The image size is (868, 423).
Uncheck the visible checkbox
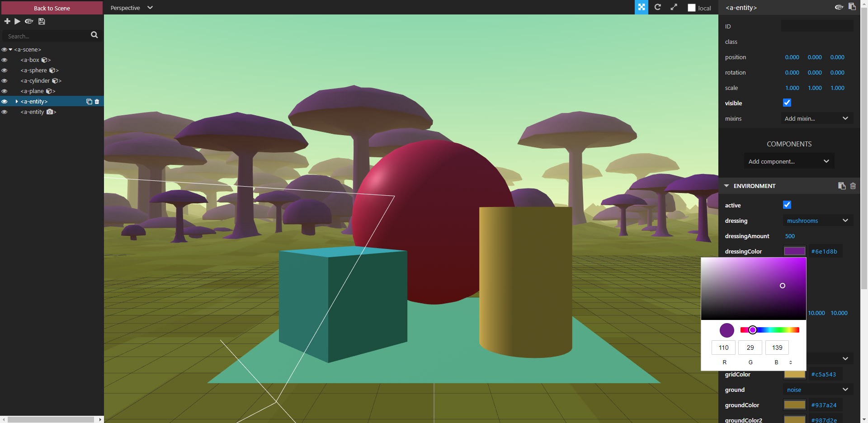[x=787, y=103]
